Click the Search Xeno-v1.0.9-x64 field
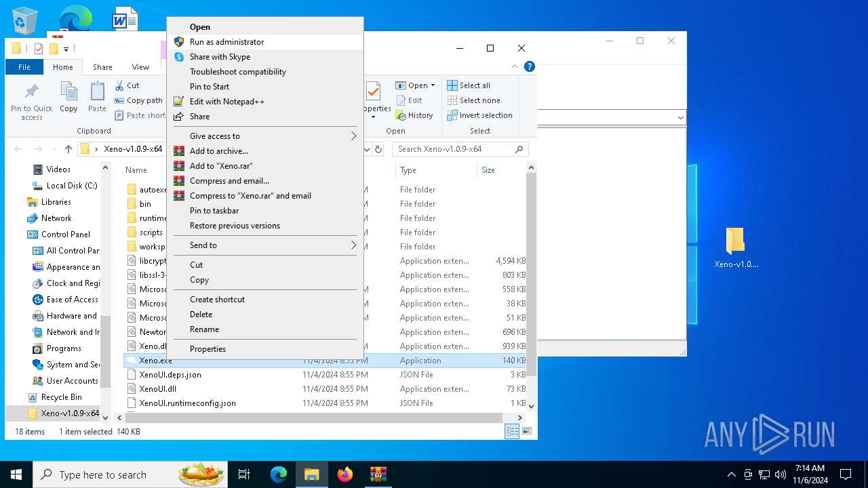The height and width of the screenshot is (488, 868). 460,149
